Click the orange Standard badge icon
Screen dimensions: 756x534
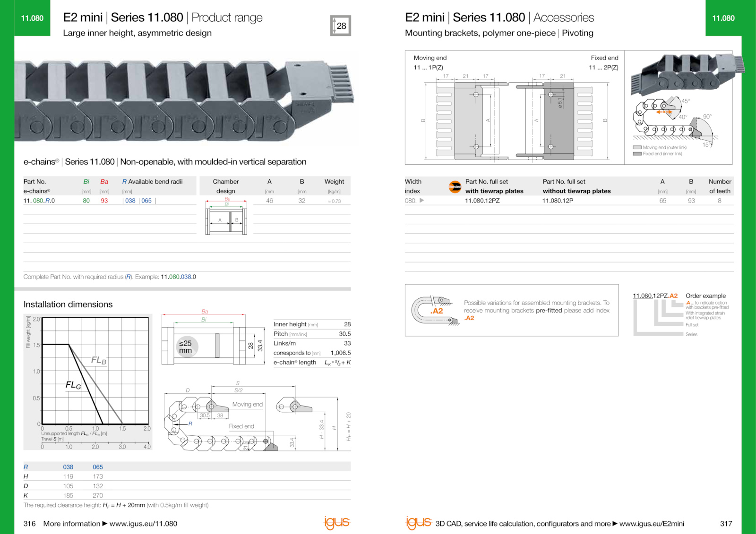click(x=455, y=187)
